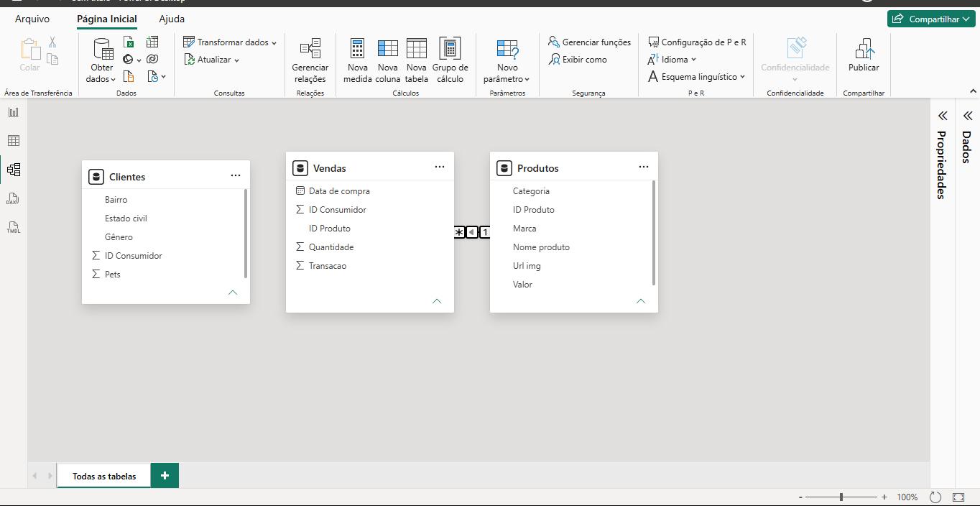Open Ajuda tab

[x=172, y=19]
